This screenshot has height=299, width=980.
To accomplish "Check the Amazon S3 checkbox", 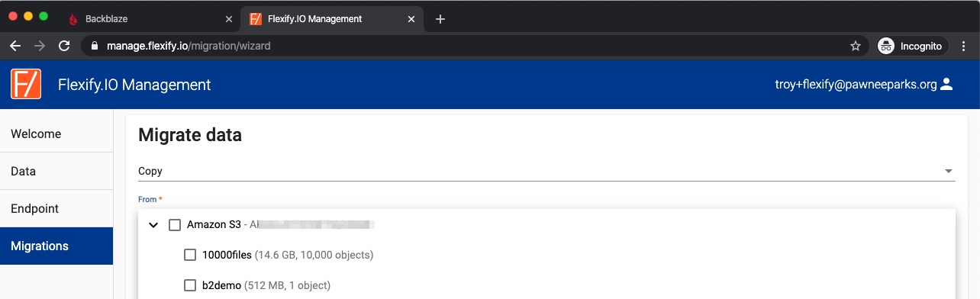I will [x=175, y=225].
